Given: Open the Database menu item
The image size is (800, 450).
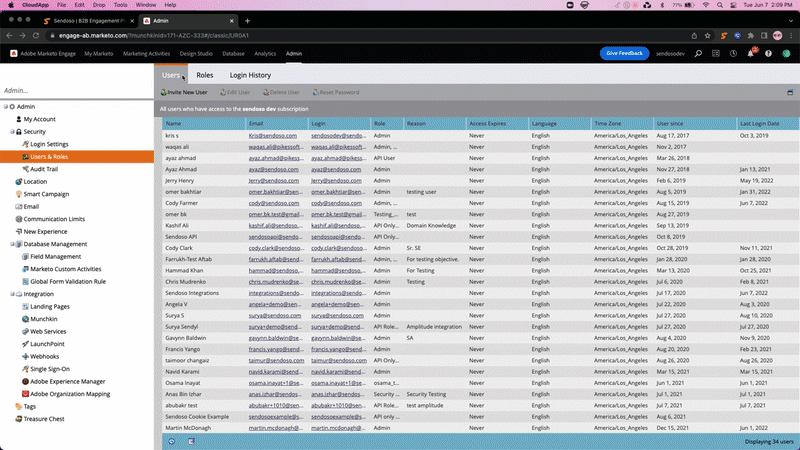Looking at the screenshot, I should click(x=233, y=54).
